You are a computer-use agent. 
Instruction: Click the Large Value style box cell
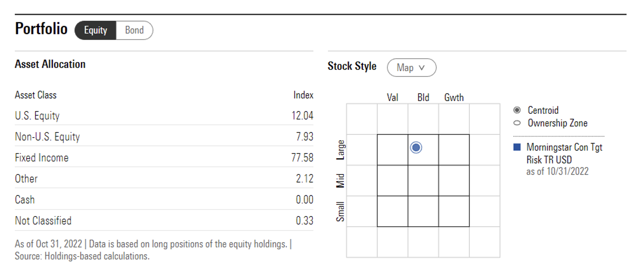[393, 150]
